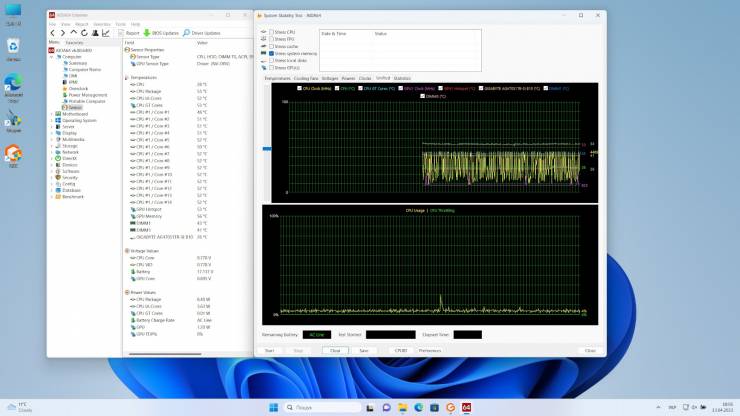The width and height of the screenshot is (740, 416).
Task: Open the Favorites menu in AIDA64
Action: click(x=101, y=24)
